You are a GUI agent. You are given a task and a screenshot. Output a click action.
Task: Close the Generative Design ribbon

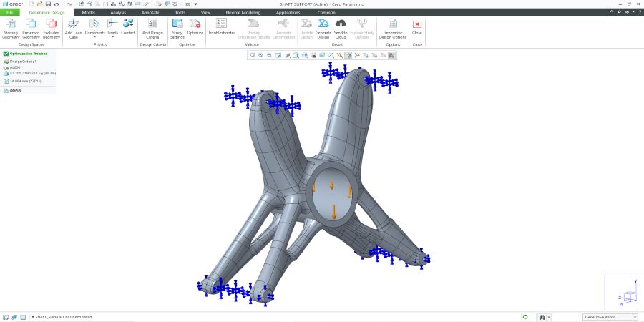click(417, 28)
